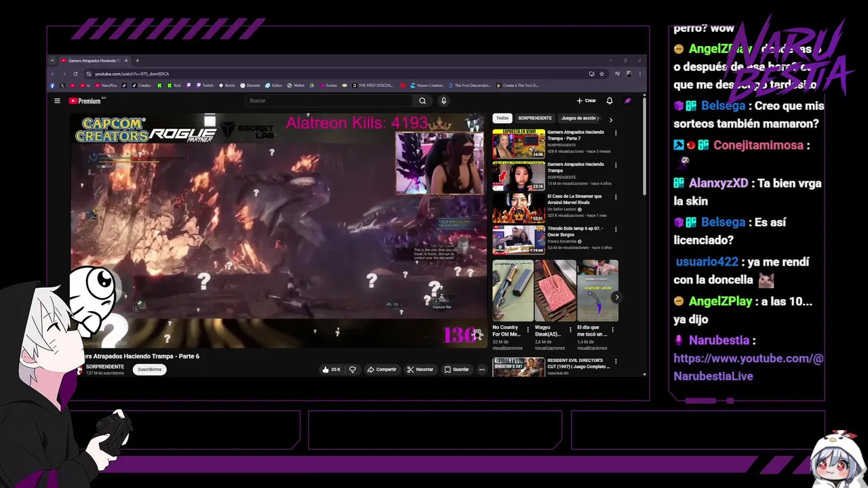Open the Sorteo bookmark
868x488 pixels.
click(328, 85)
